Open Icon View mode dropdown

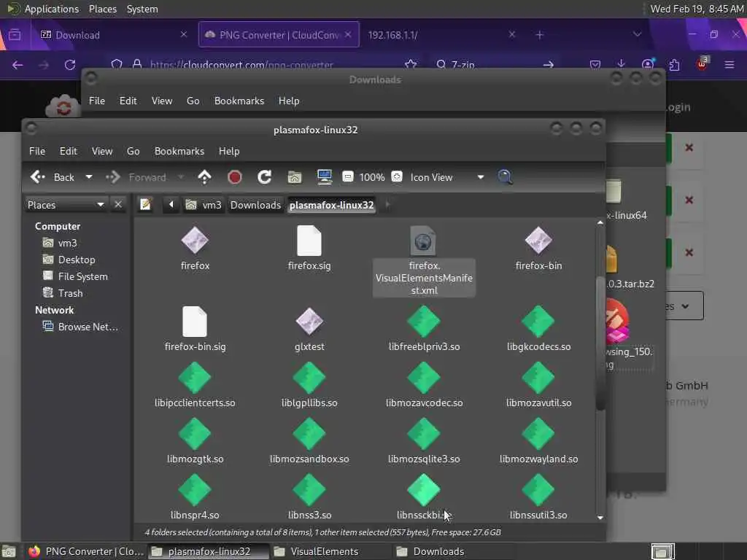coord(447,178)
